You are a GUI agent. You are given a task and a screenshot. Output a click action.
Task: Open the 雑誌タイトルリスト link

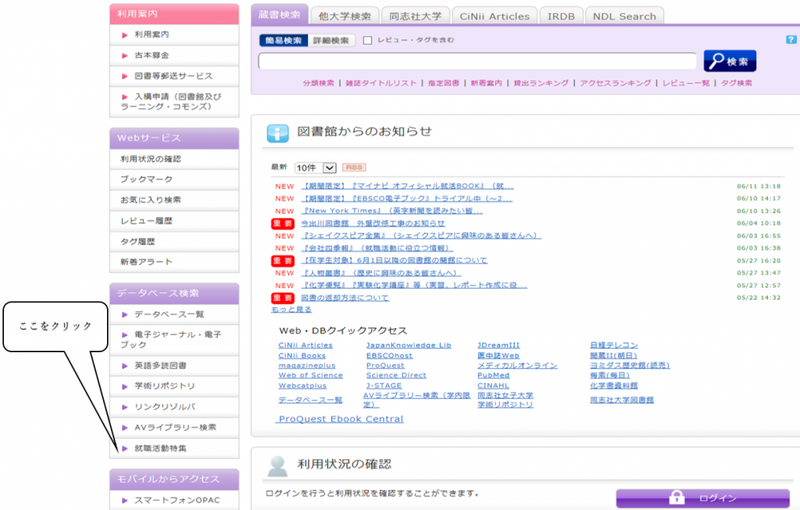pyautogui.click(x=381, y=83)
